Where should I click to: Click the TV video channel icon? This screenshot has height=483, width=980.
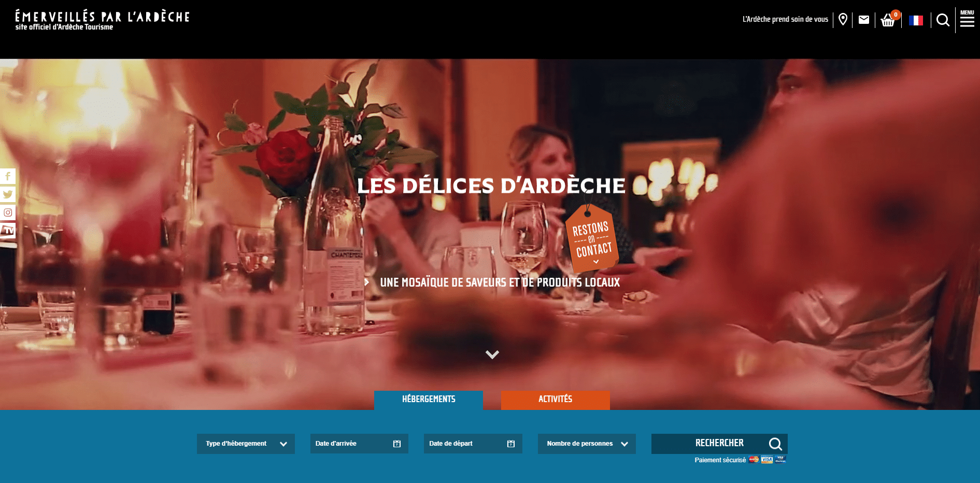[x=8, y=231]
